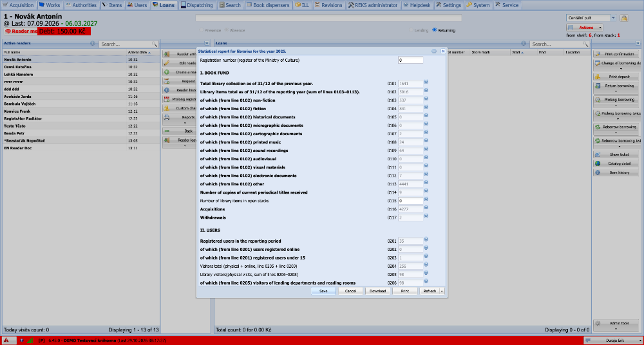Select the Absence radio button

(227, 30)
